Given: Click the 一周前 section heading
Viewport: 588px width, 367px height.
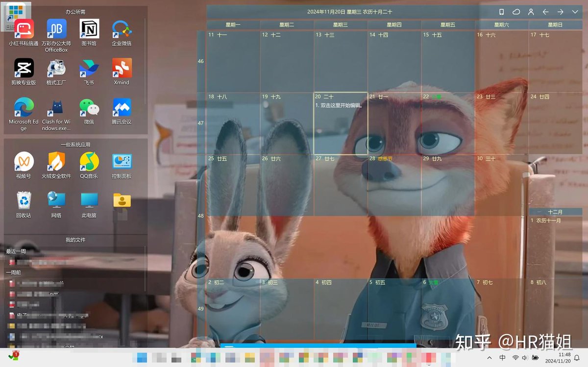Looking at the screenshot, I should click(13, 272).
